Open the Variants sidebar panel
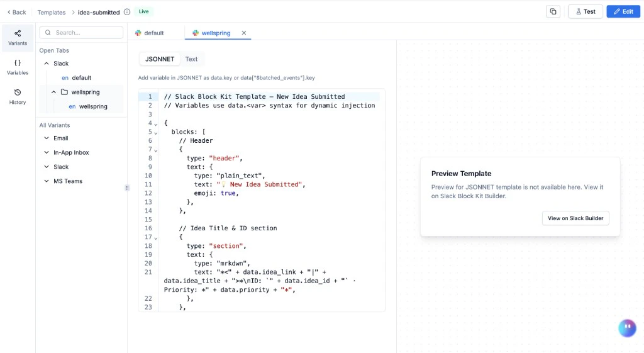644x353 pixels. pyautogui.click(x=18, y=38)
